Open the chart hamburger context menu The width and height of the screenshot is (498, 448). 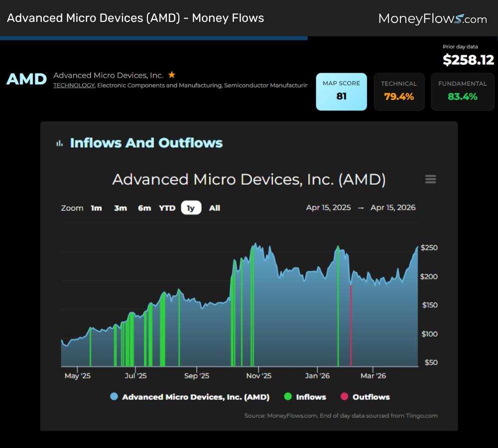click(x=431, y=180)
